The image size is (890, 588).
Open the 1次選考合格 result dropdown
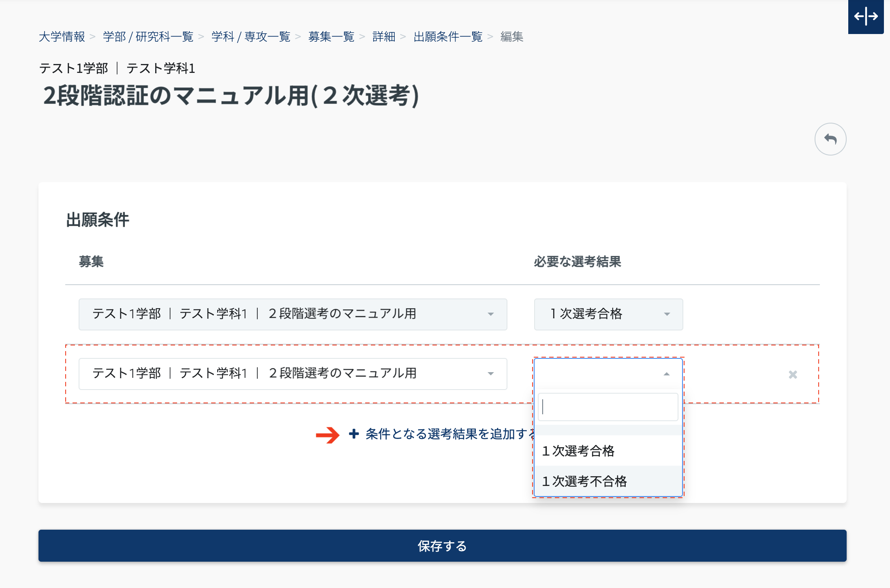(608, 314)
